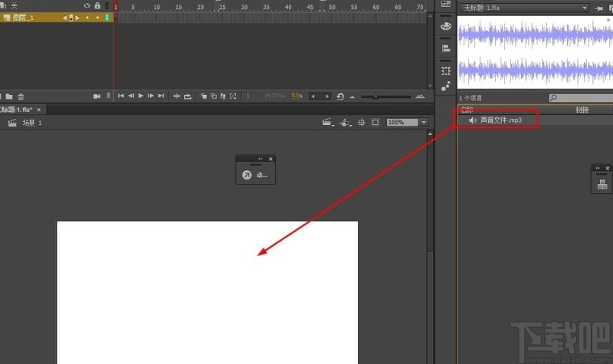
Task: Toggle show or hide all layers eye icon
Action: pos(87,5)
